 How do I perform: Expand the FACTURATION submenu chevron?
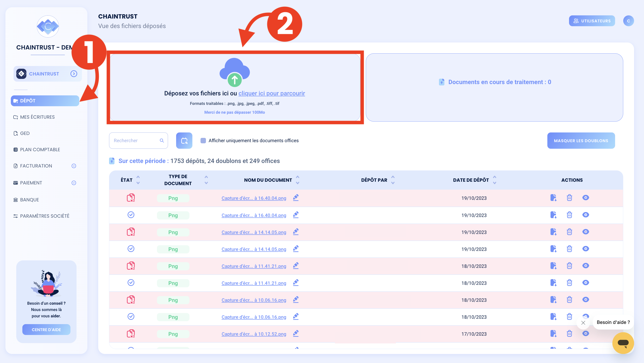pos(74,166)
